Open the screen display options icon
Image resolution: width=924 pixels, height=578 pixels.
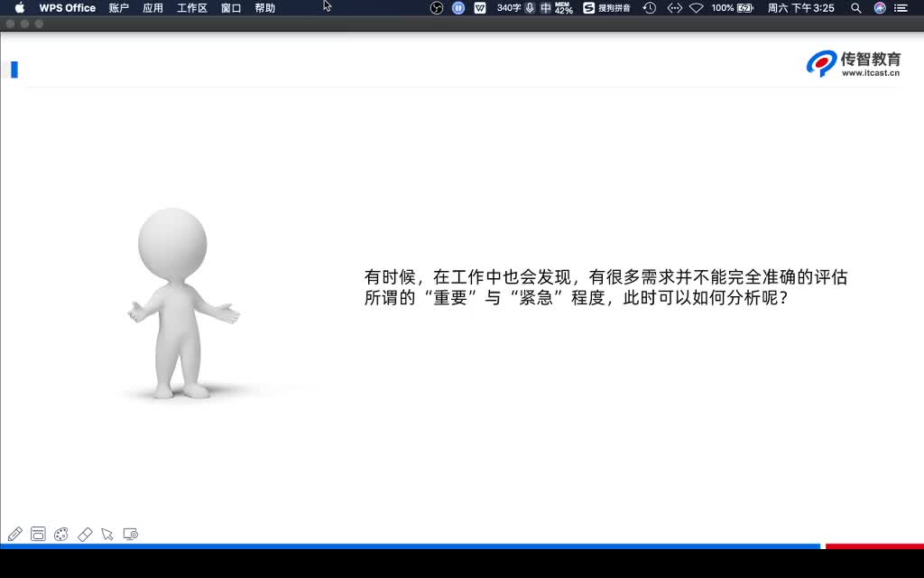131,535
